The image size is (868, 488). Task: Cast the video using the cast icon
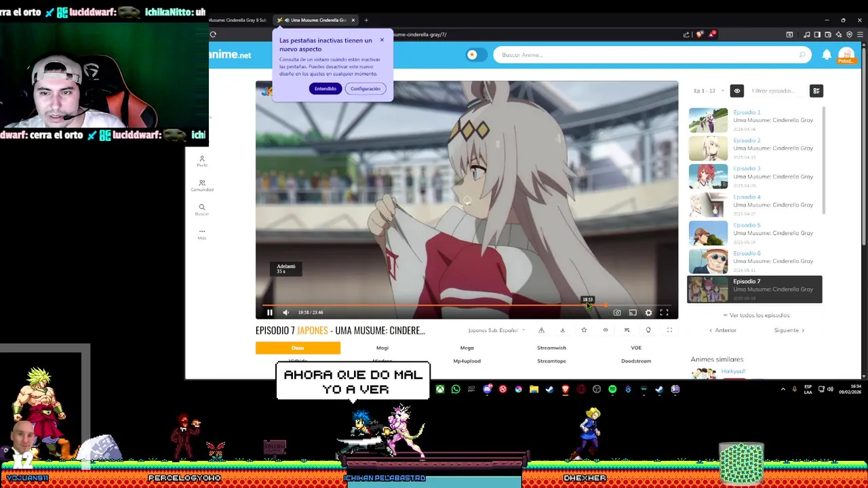pos(633,312)
